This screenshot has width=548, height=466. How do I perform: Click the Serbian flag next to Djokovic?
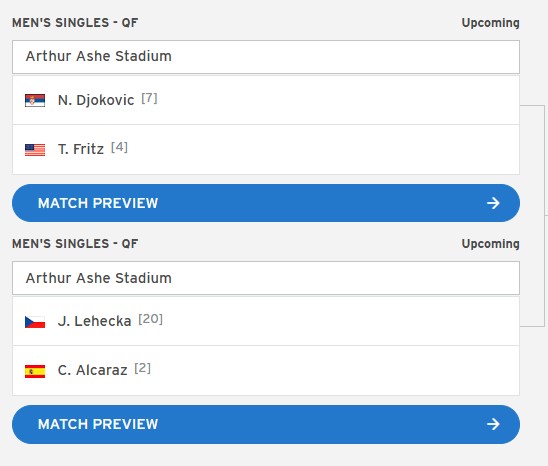35,100
